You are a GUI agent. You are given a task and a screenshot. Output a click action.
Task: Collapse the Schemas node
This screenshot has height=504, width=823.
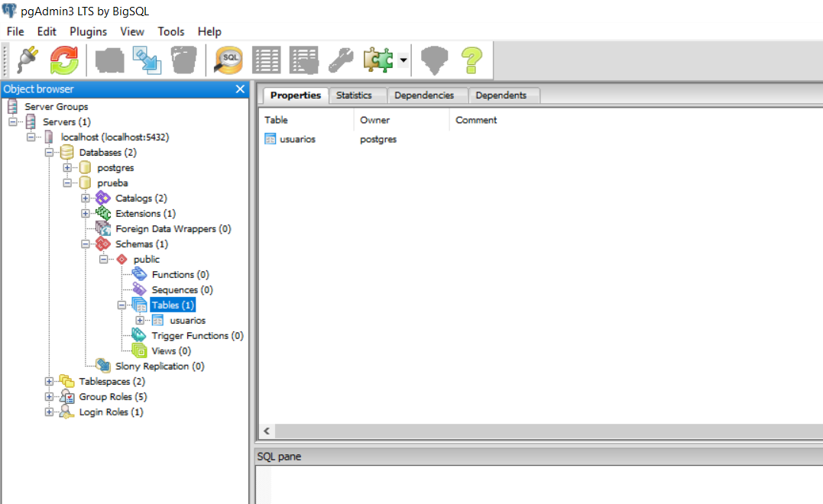click(x=84, y=244)
